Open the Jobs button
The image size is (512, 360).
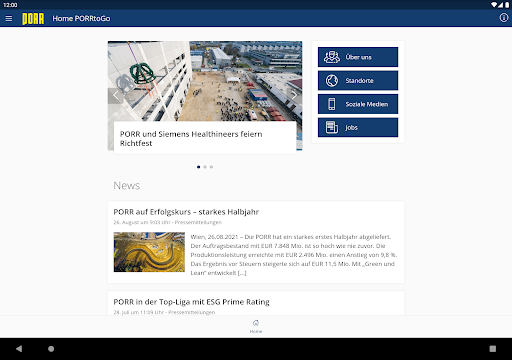(x=358, y=127)
